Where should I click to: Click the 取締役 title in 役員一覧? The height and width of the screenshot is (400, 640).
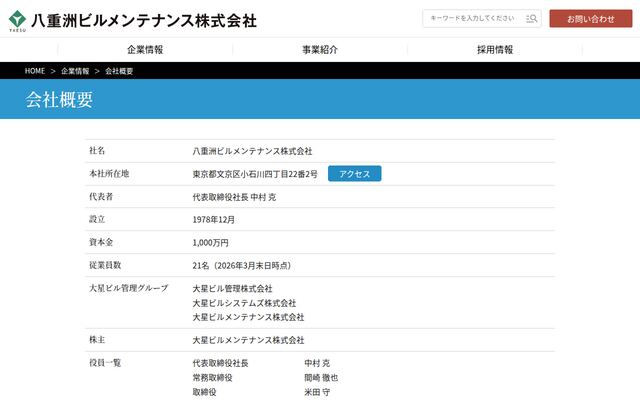(204, 392)
